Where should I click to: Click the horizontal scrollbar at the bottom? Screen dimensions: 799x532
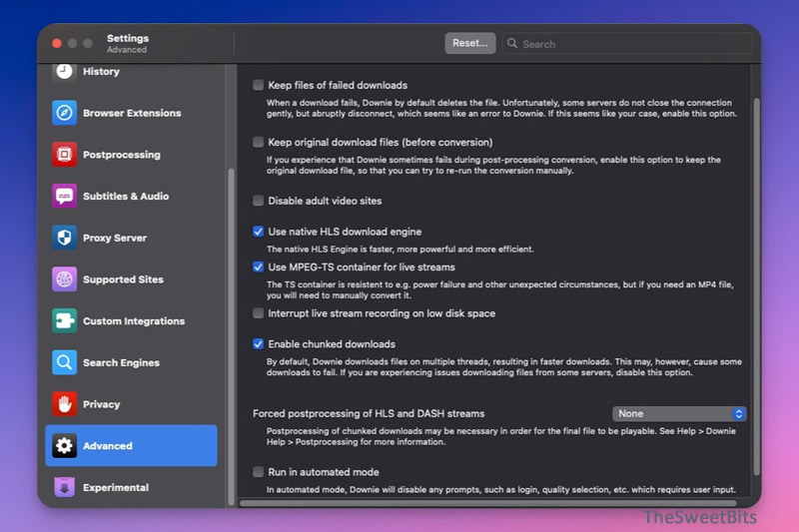tap(487, 503)
